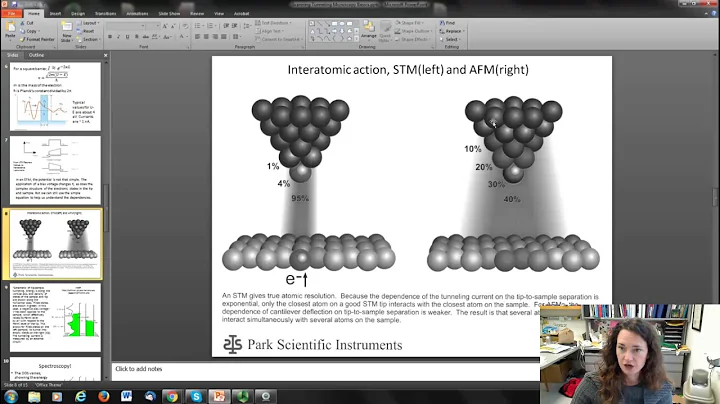720x404 pixels.
Task: Click the Reset slide button
Action: (x=85, y=31)
